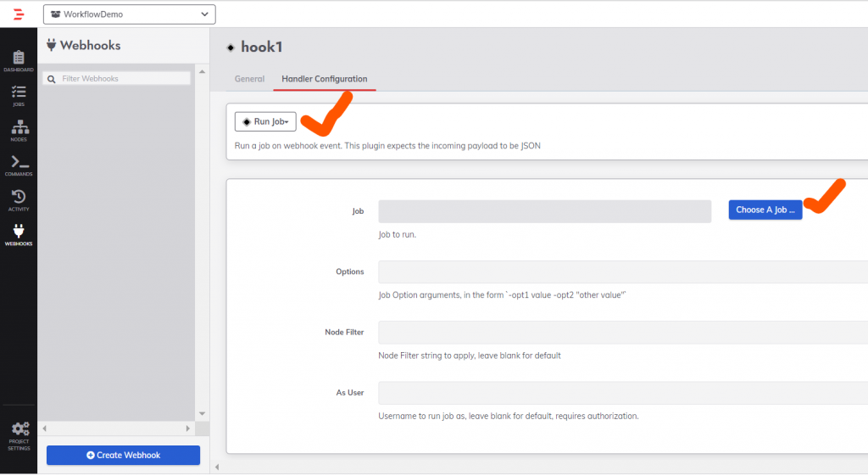Click the Job input field
This screenshot has width=868, height=476.
click(x=544, y=211)
